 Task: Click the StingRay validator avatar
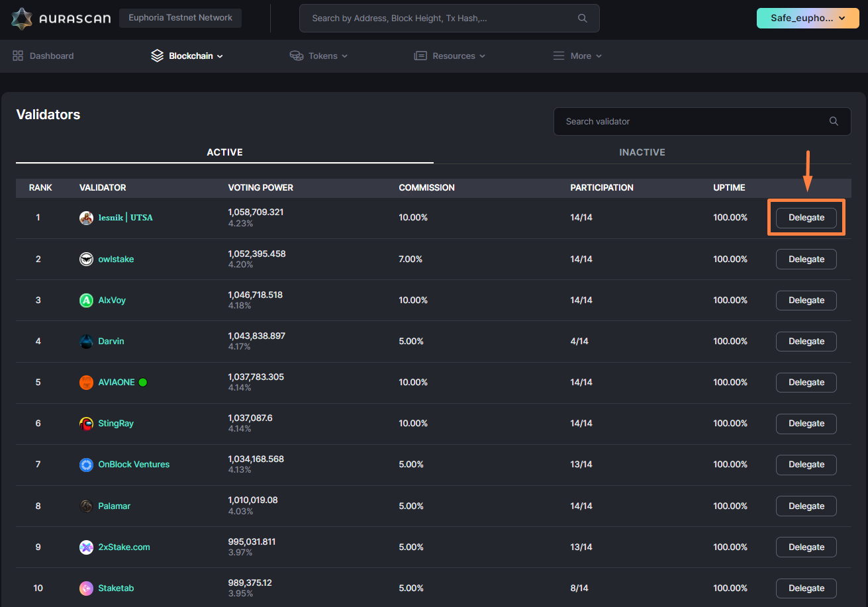tap(86, 424)
